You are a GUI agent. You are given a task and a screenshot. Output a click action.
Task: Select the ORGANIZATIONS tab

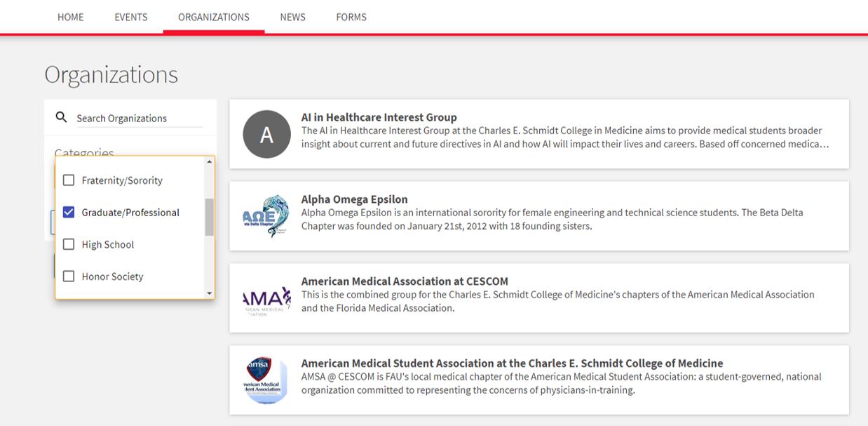coord(214,17)
